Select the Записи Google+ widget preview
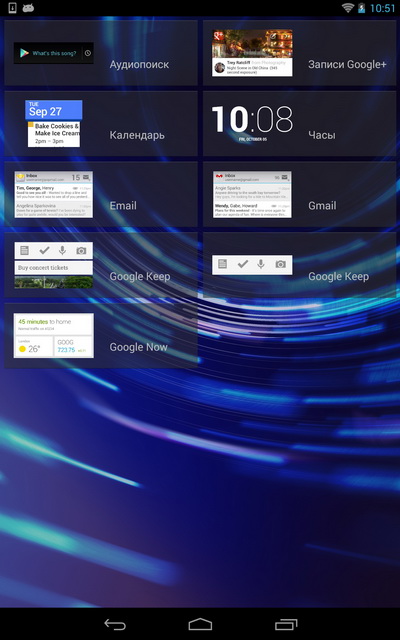Viewport: 400px width, 640px height. 252,53
